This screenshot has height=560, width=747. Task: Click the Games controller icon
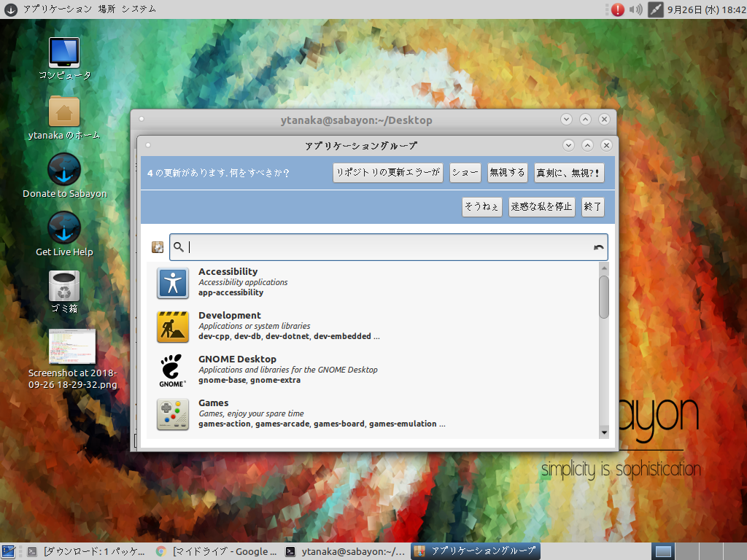[173, 414]
